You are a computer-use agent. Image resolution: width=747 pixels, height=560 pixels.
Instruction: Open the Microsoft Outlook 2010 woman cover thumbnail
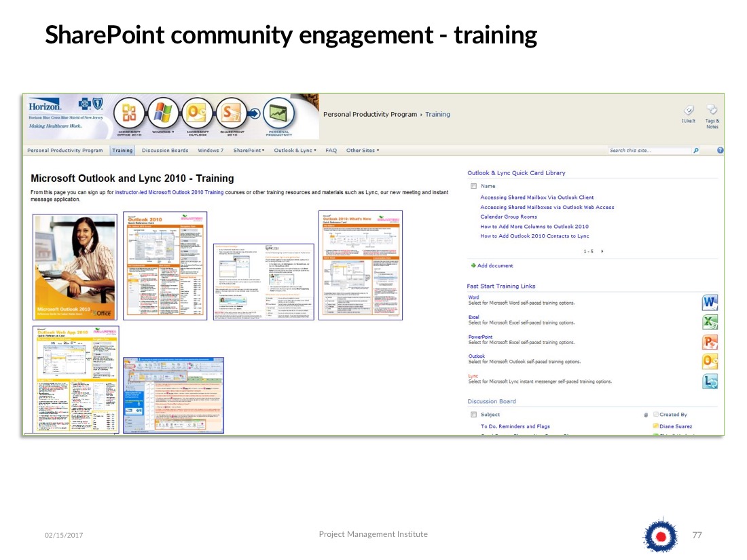tap(75, 267)
